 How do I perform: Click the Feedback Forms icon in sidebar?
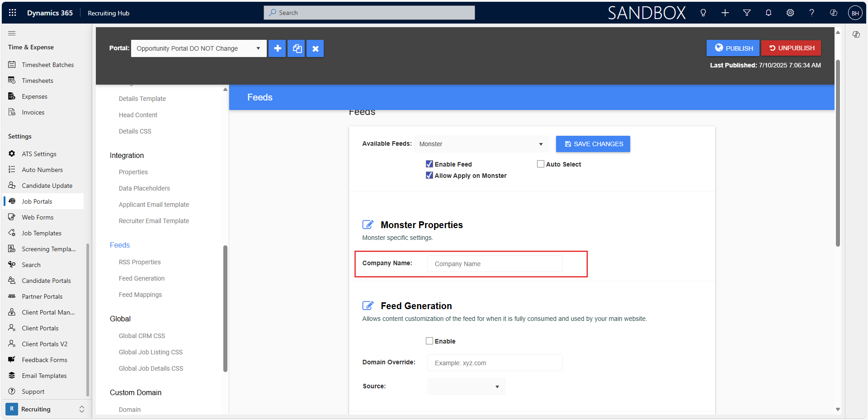pyautogui.click(x=12, y=360)
